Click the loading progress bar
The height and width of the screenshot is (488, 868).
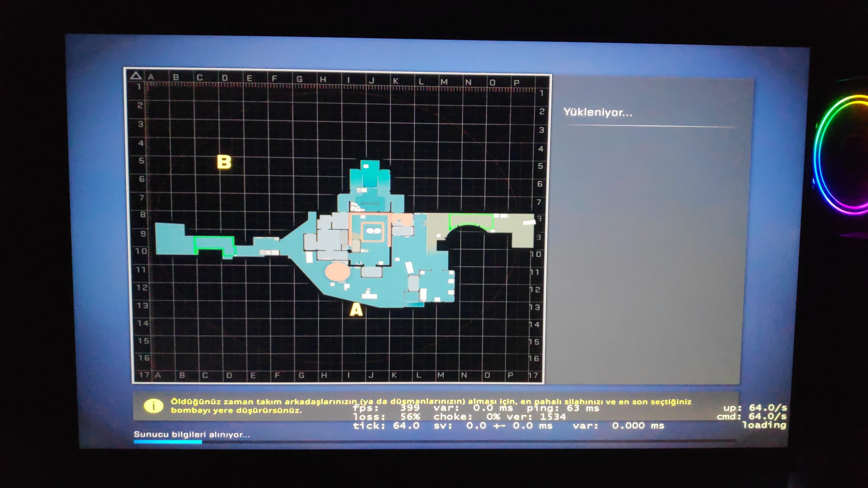167,442
